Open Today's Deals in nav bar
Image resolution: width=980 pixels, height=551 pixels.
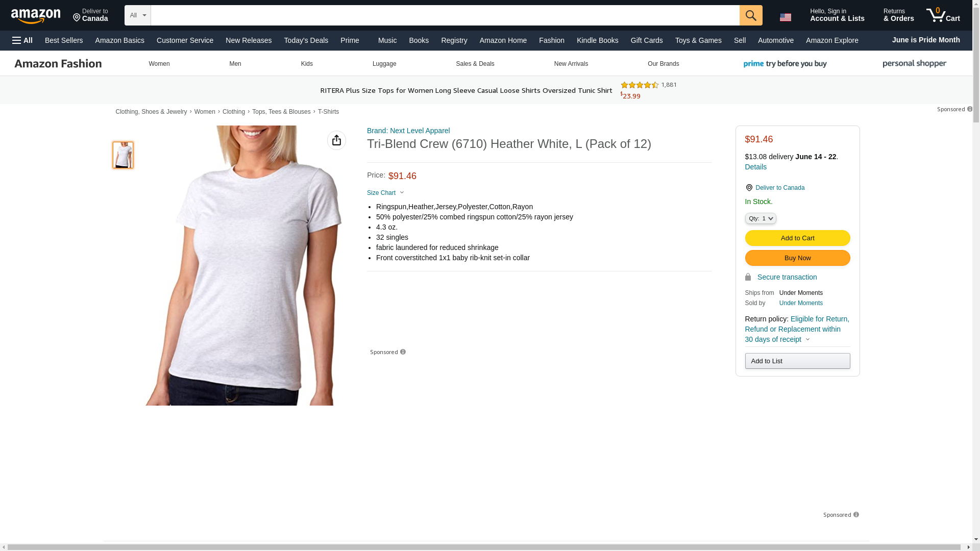tap(306, 40)
